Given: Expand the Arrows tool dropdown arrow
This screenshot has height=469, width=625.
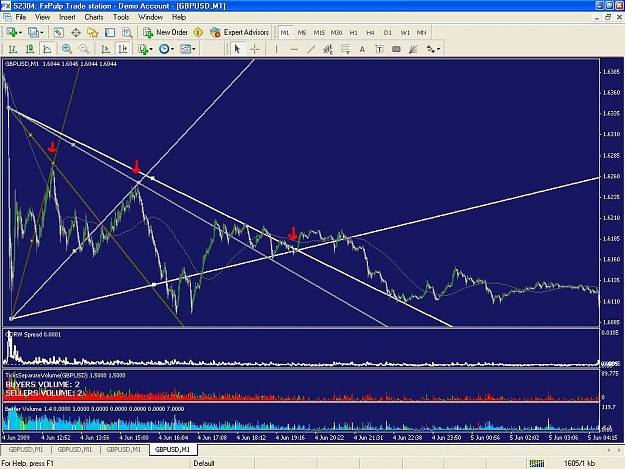Looking at the screenshot, I should [x=438, y=49].
